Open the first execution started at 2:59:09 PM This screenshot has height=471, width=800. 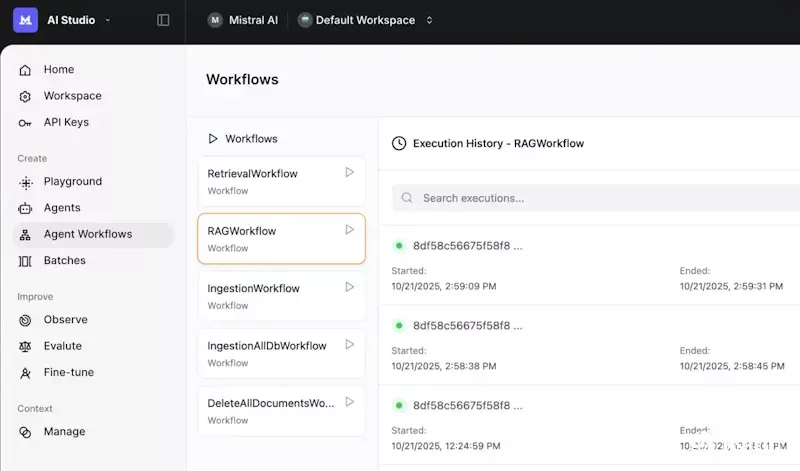[467, 245]
